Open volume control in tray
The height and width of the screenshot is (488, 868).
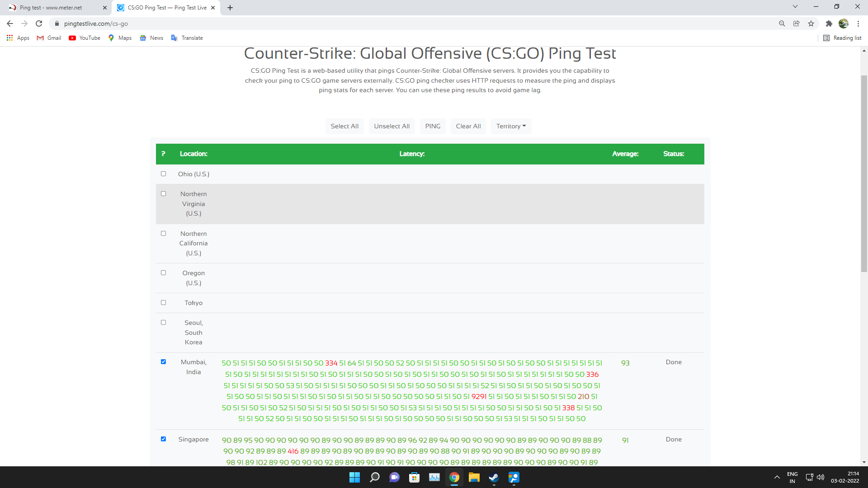pos(821,477)
